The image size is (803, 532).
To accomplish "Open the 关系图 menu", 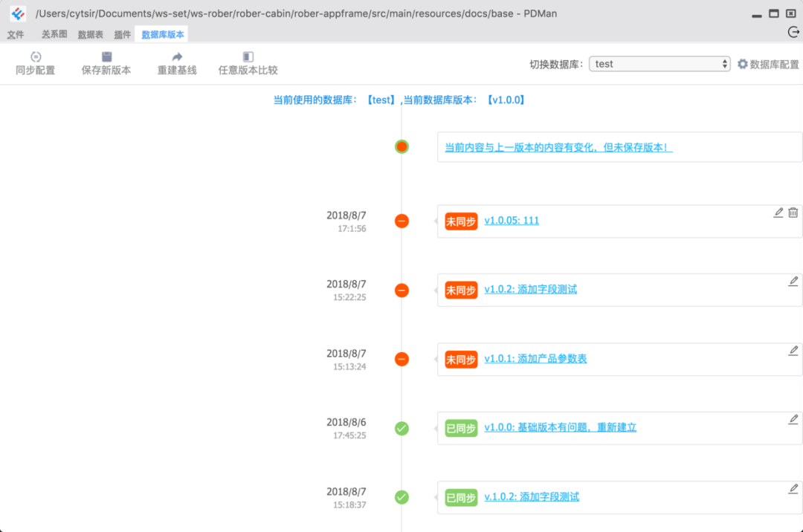I will pyautogui.click(x=54, y=34).
